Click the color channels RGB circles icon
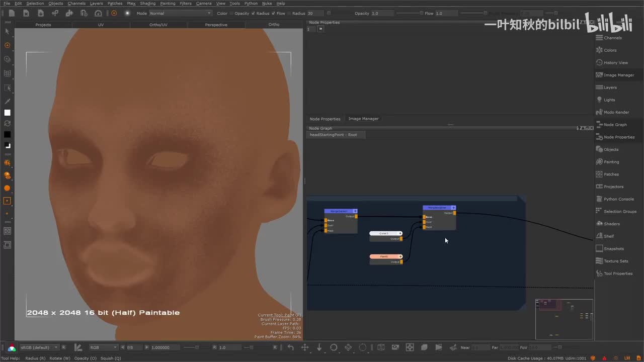Viewport: 644px width, 362px height. click(12, 347)
